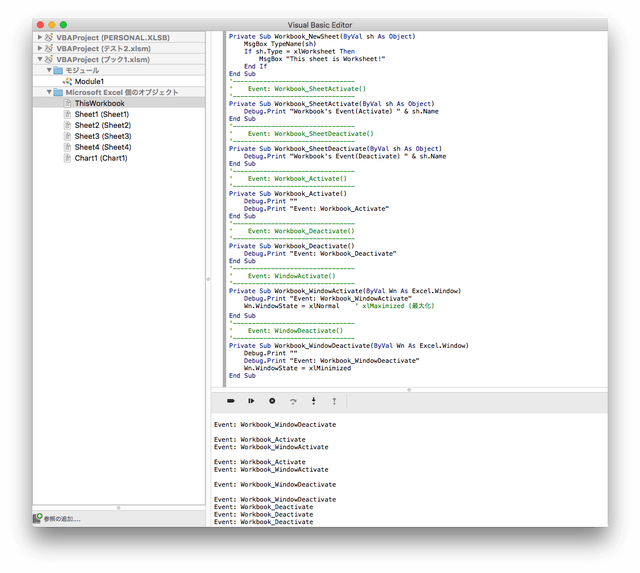Click the 'If sh.Type = xlWorksheet Then' line
The image size is (640, 573).
point(299,51)
